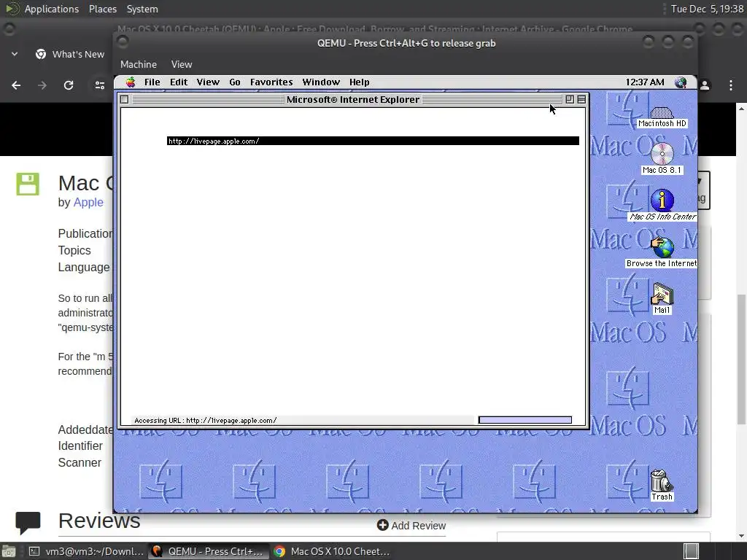Open the QEMU Machine menu

pyautogui.click(x=138, y=64)
